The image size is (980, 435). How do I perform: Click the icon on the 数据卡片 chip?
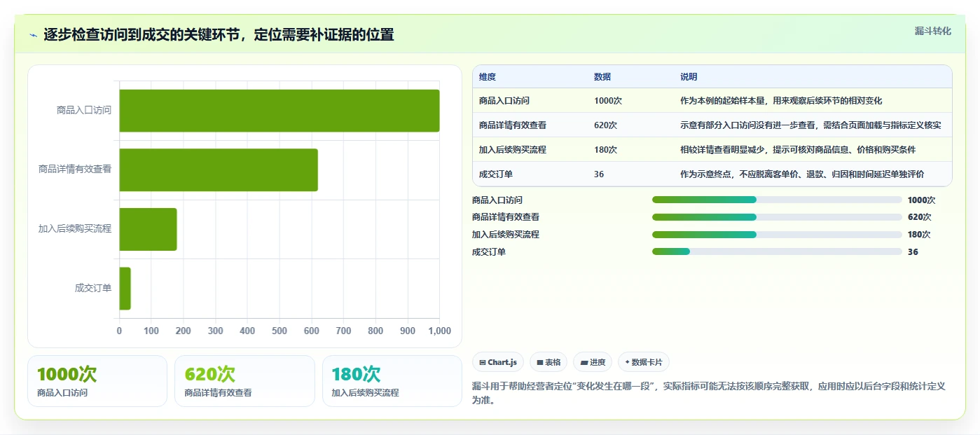[627, 362]
